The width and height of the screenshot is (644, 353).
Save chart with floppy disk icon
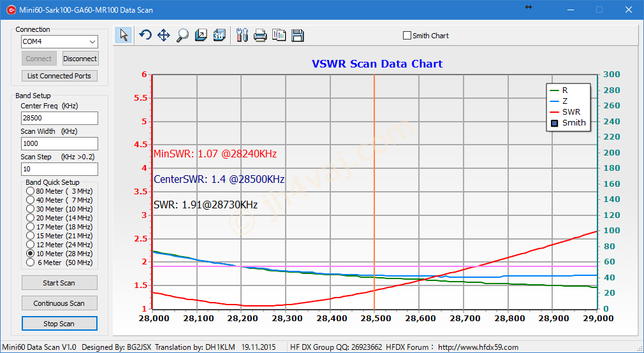[x=298, y=35]
